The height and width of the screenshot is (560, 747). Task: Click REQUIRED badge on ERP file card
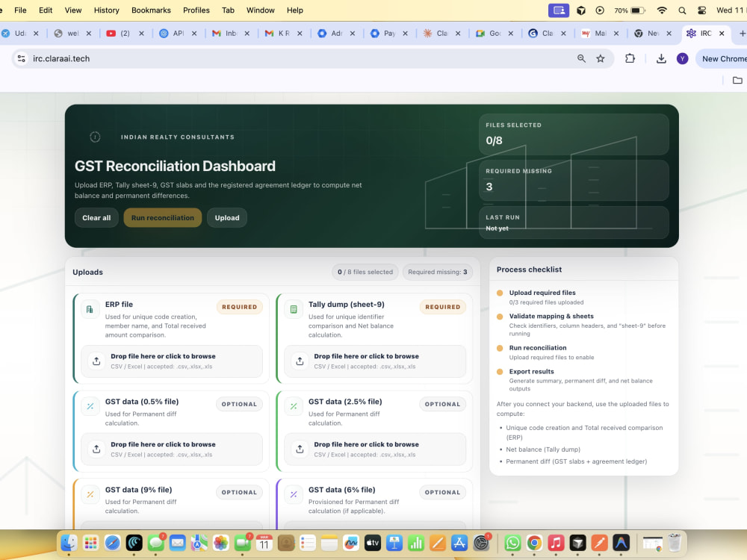pos(239,307)
